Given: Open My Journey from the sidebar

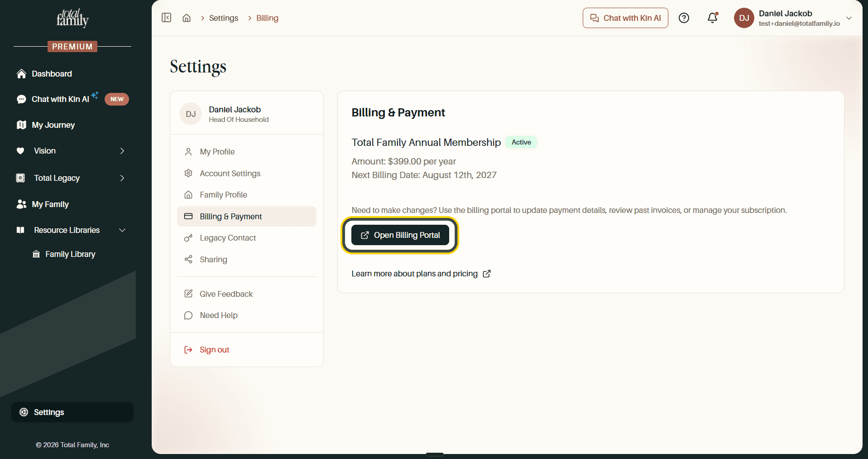Looking at the screenshot, I should coord(53,125).
